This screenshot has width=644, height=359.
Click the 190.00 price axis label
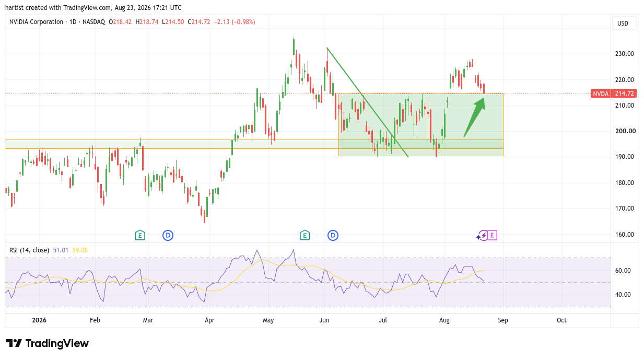pyautogui.click(x=624, y=157)
